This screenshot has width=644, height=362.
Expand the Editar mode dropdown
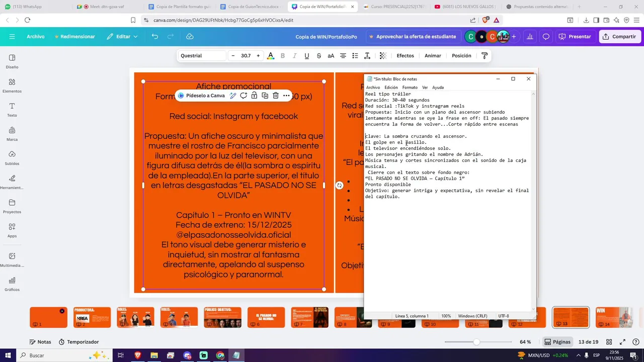122,37
